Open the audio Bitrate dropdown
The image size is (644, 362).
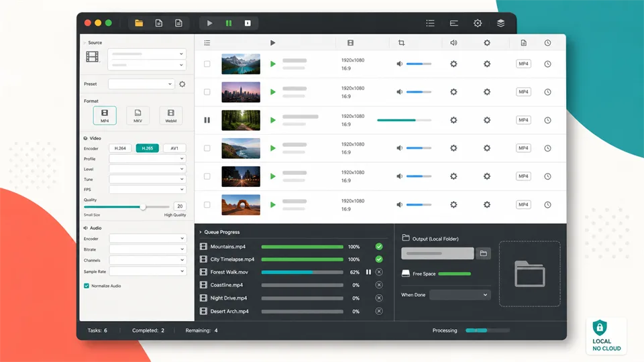click(148, 249)
